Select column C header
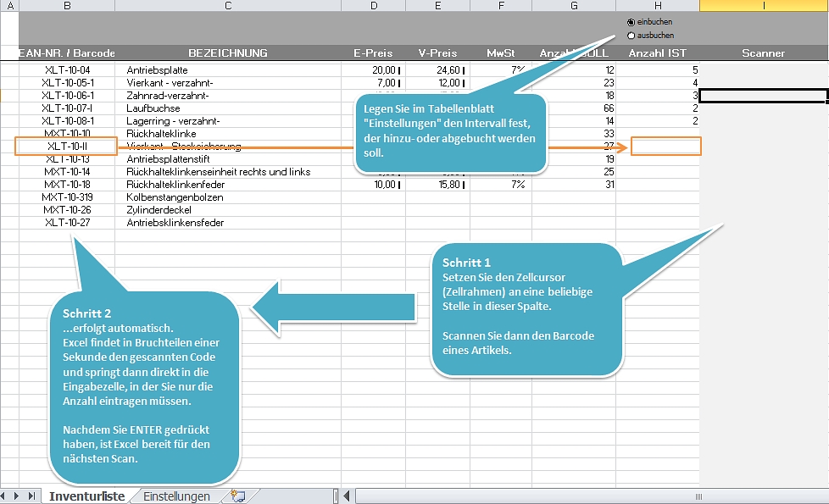This screenshot has width=829, height=504. click(x=228, y=6)
